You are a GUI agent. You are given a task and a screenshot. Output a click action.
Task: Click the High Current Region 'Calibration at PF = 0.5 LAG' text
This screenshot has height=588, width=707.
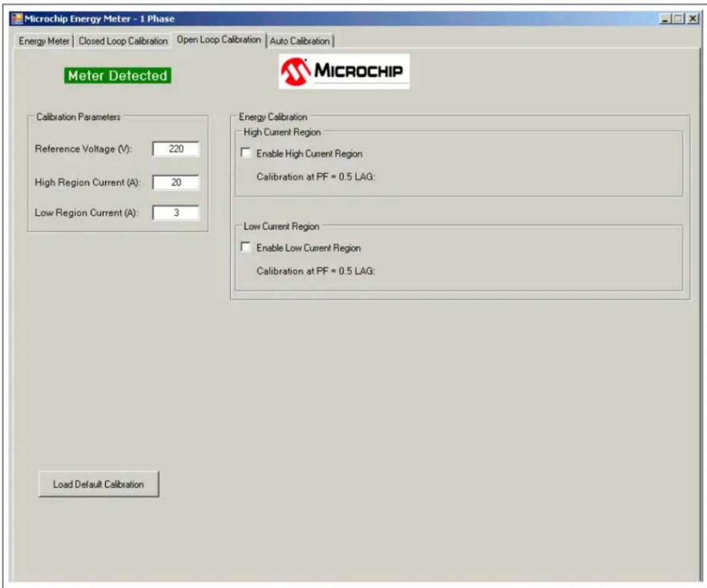pos(315,177)
